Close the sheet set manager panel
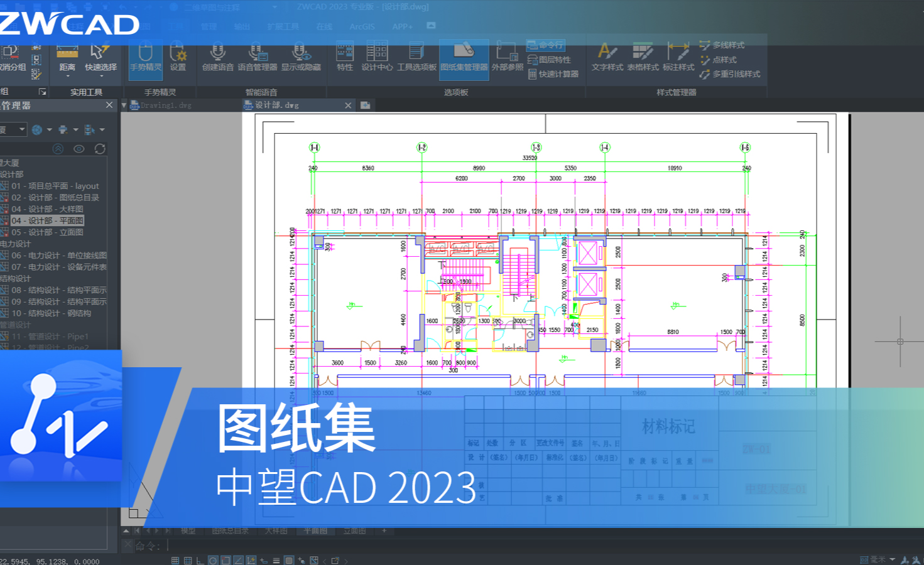 (x=109, y=105)
